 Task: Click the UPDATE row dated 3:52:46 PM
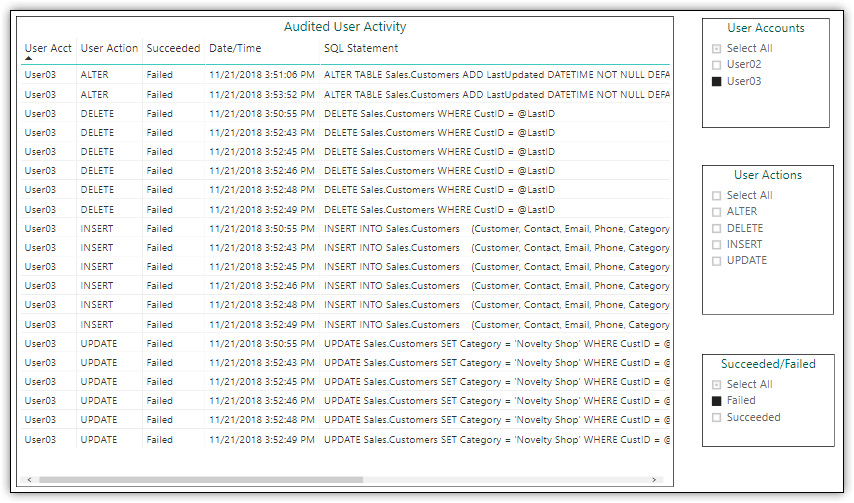pyautogui.click(x=345, y=401)
